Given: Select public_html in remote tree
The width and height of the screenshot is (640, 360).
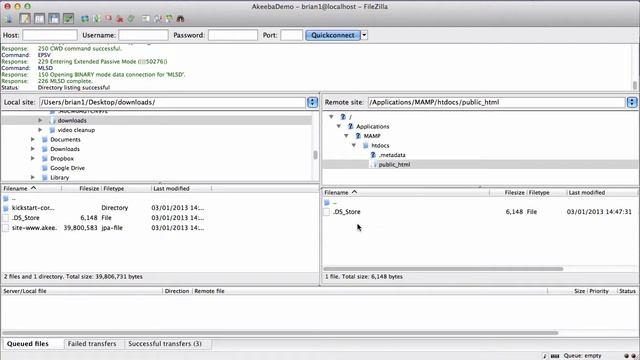Looking at the screenshot, I should click(x=394, y=164).
